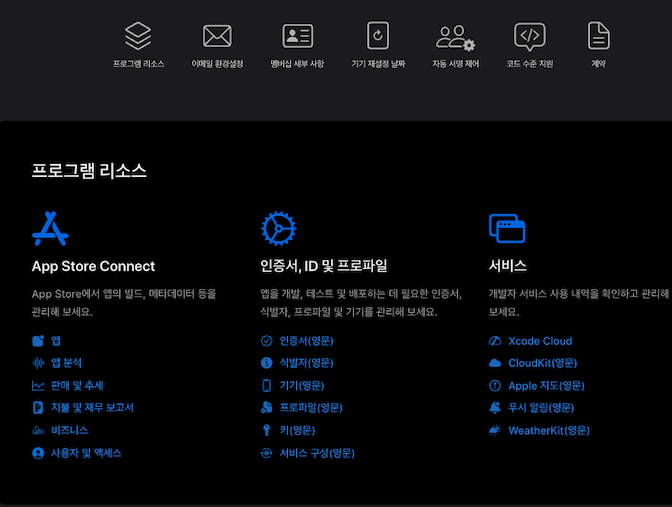
Task: Click the large 서비스 windows icon
Action: pyautogui.click(x=507, y=228)
